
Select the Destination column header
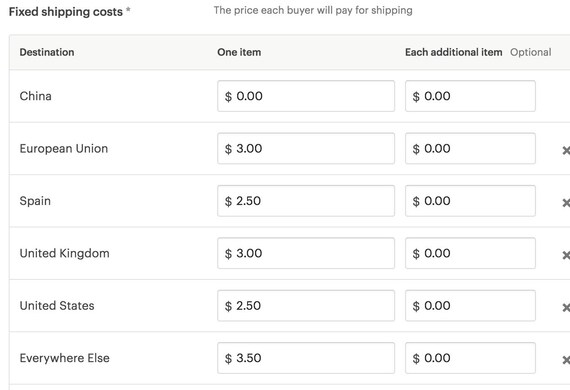pyautogui.click(x=47, y=52)
